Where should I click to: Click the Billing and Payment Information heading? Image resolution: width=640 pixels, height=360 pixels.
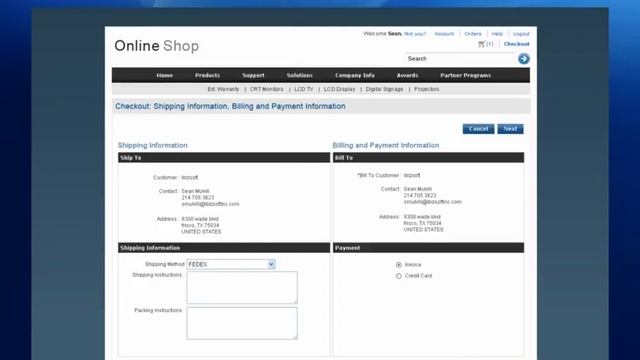click(386, 145)
